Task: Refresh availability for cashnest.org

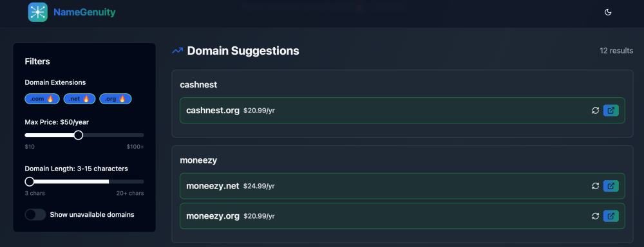Action: (595, 111)
